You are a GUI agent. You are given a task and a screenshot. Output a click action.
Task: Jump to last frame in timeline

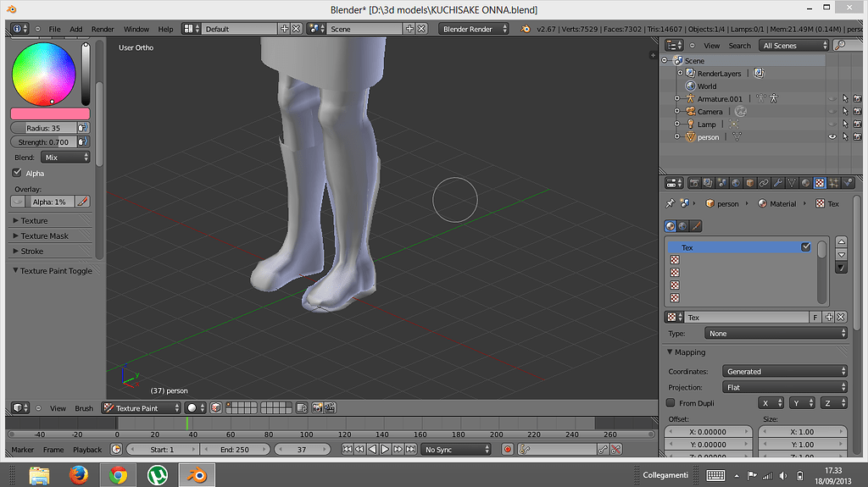[x=411, y=450]
